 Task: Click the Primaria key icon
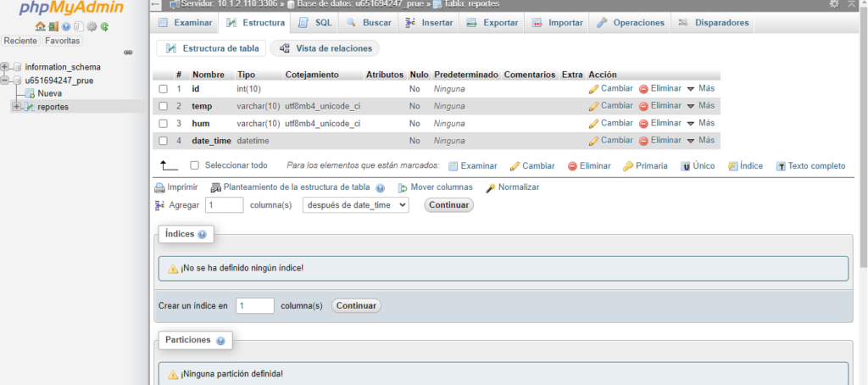point(628,166)
